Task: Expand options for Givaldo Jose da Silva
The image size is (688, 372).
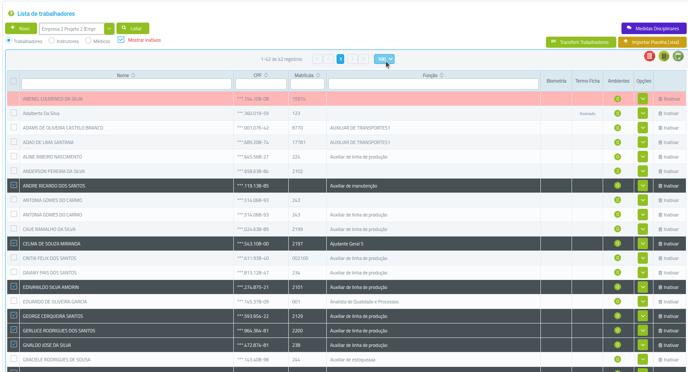Action: (643, 345)
